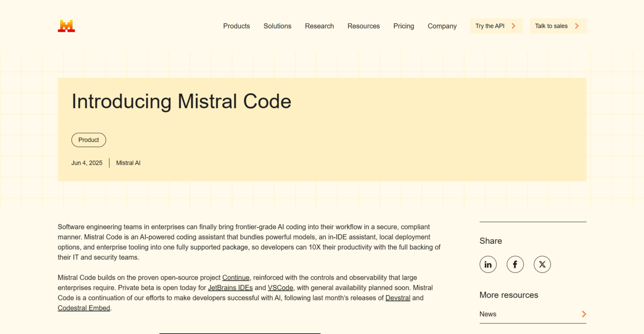Click the Share heading
The width and height of the screenshot is (644, 334).
(490, 241)
